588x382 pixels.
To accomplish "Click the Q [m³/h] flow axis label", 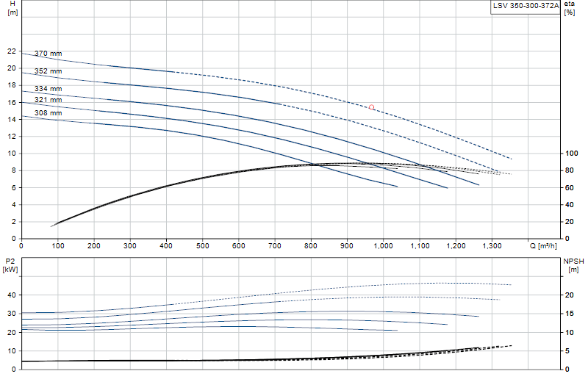I will (x=543, y=246).
